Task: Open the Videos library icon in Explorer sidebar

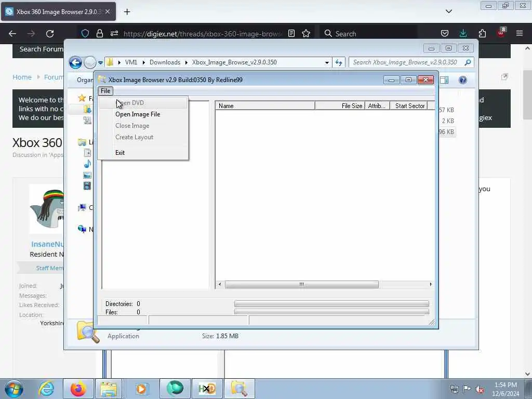Action: click(87, 186)
